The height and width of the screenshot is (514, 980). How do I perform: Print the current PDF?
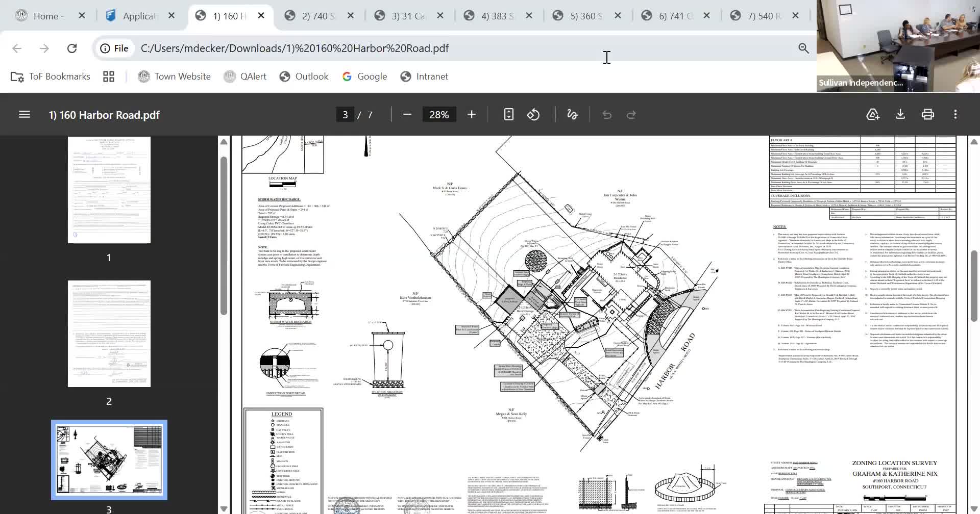(x=928, y=114)
